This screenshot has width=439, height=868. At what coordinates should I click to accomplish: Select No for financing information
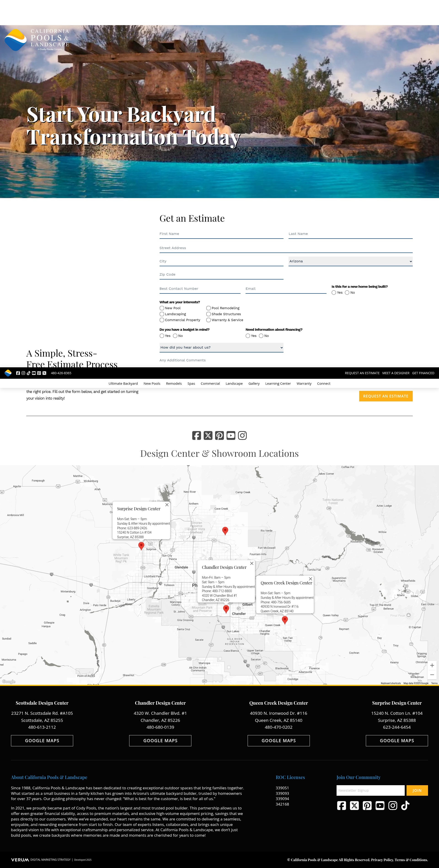261,336
